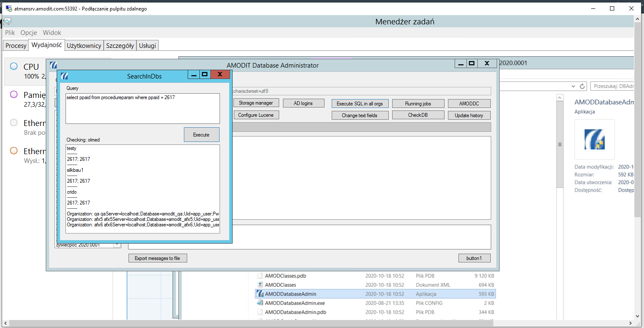Click the AMODDatabaseAdmin preview thumbnail
644x328 pixels.
click(x=594, y=140)
